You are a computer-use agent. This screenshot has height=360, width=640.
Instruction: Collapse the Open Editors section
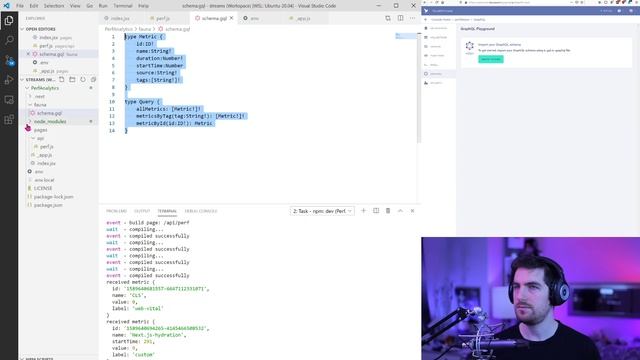coord(22,29)
